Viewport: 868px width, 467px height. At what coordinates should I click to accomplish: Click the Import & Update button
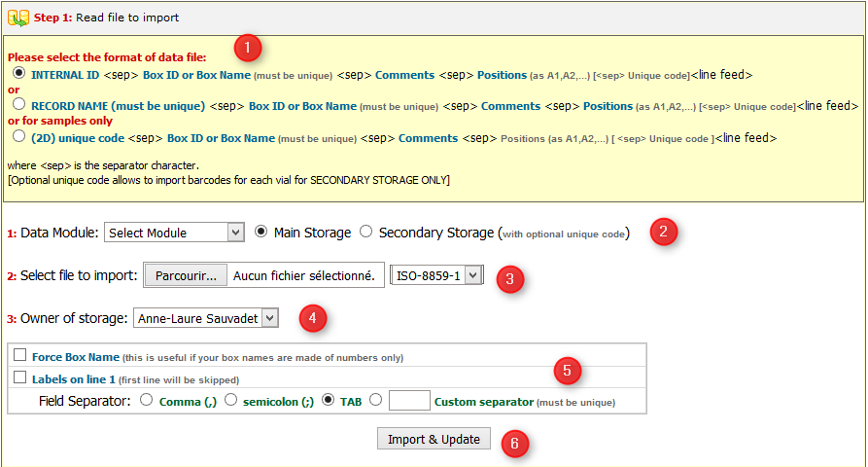point(434,439)
